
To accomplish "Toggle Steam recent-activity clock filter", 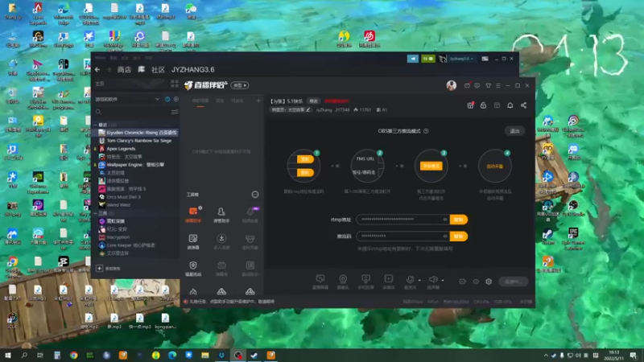I will [167, 99].
